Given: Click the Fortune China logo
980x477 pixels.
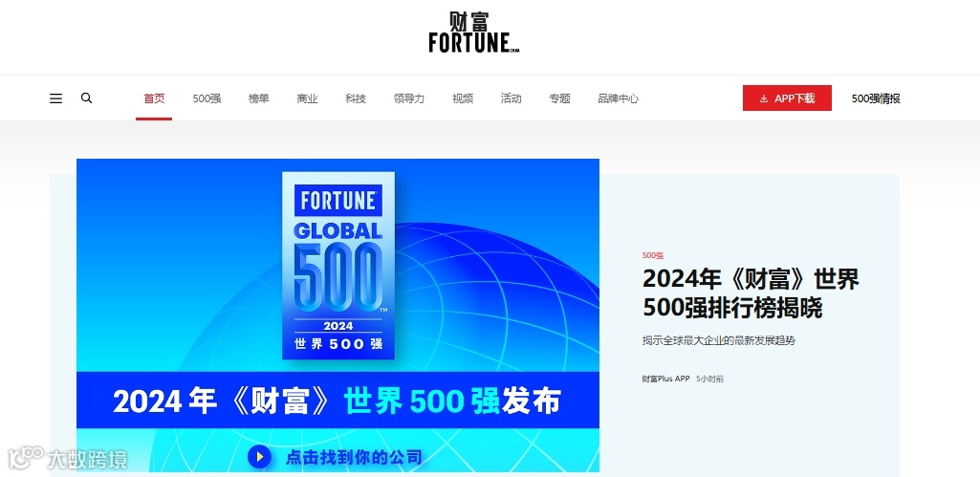Looking at the screenshot, I should [x=474, y=33].
